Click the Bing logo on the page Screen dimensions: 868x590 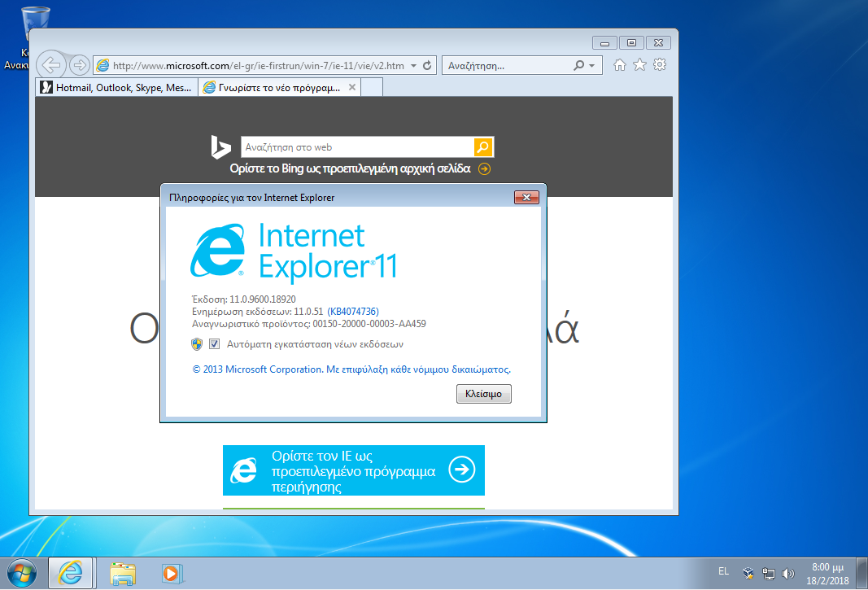pos(220,147)
